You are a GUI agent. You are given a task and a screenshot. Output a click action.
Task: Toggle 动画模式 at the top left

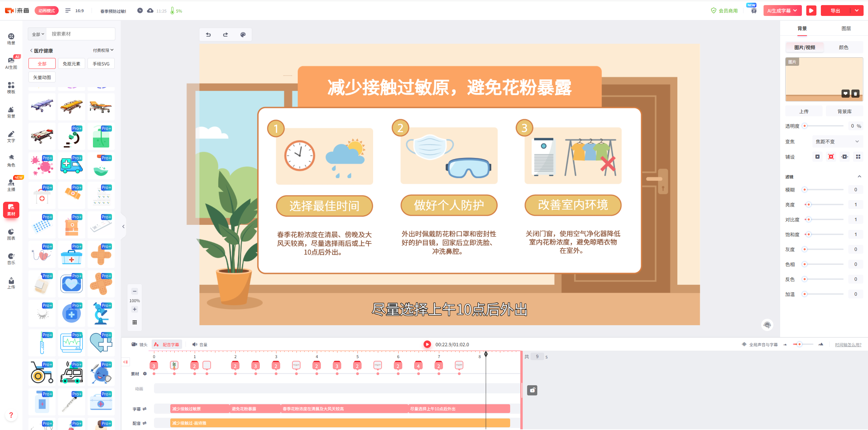coord(46,10)
